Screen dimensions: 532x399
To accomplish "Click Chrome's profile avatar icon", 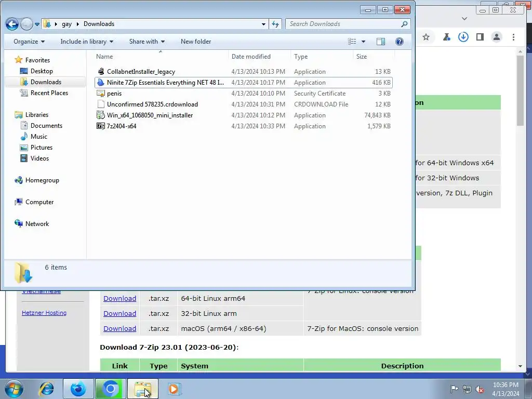I will tap(497, 37).
